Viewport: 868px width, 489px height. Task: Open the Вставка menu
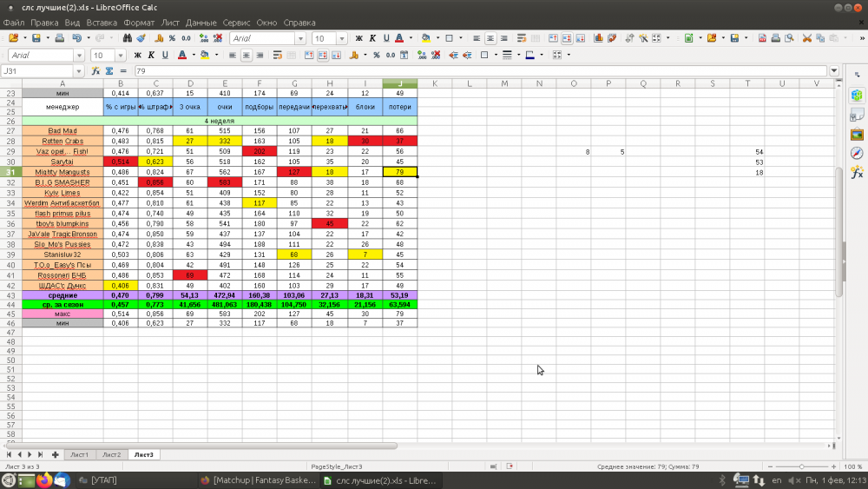102,23
